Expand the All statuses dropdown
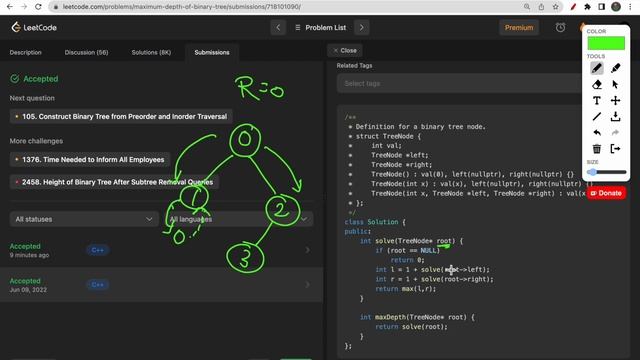This screenshot has width=640, height=360. [84, 219]
